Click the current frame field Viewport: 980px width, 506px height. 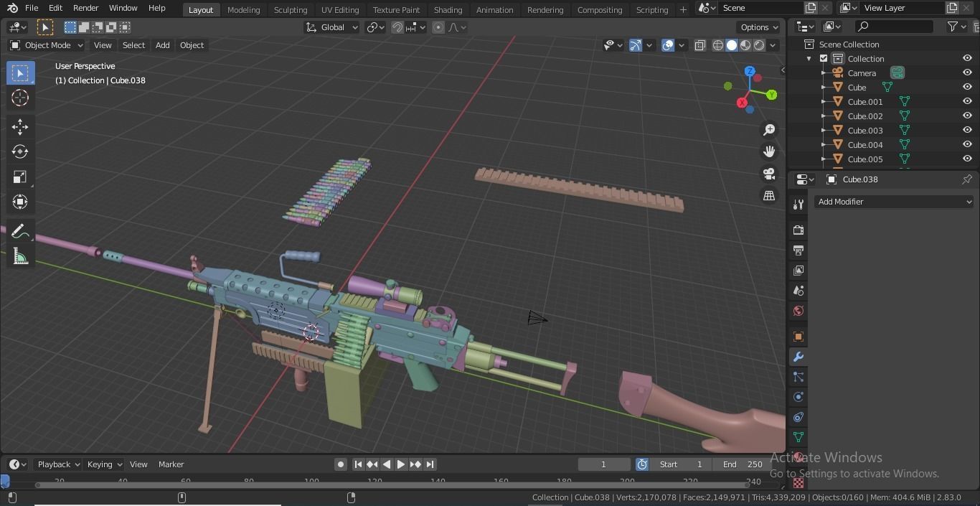pyautogui.click(x=604, y=464)
